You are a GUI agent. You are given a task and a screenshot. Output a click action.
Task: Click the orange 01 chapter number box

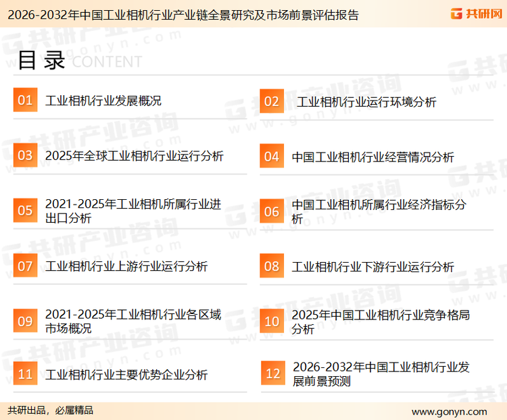[25, 101]
